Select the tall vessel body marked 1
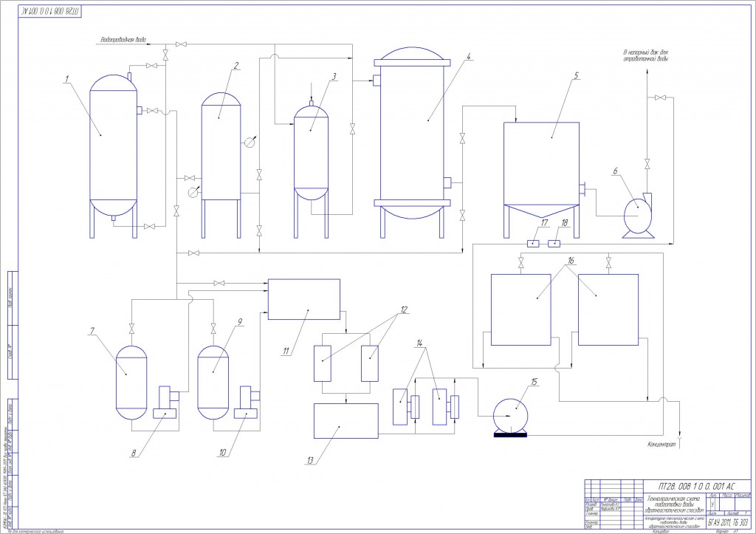The image size is (756, 534). pos(113,145)
